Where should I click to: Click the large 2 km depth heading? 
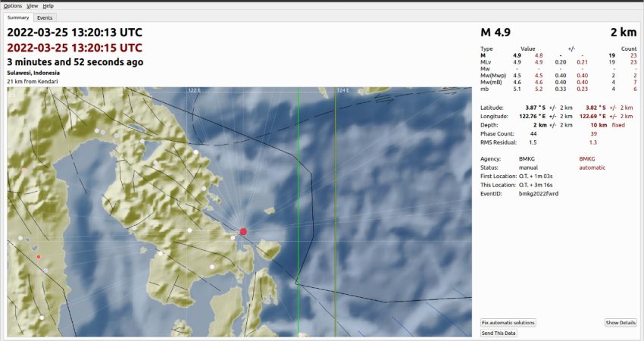[x=623, y=33]
